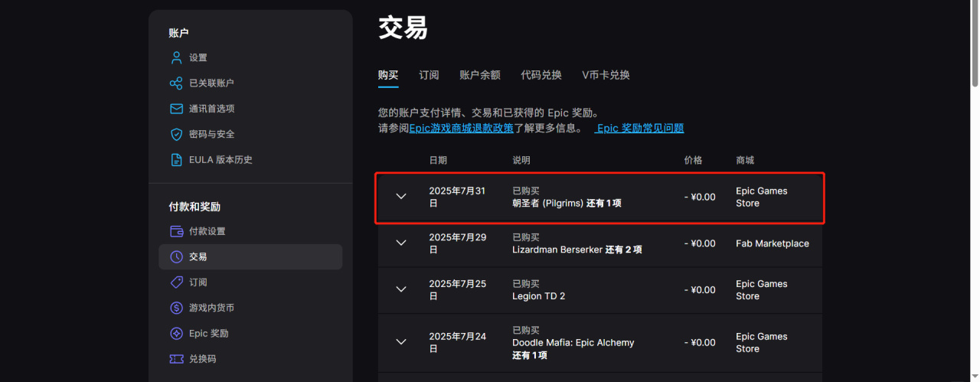This screenshot has height=382, width=980.
Task: Click the coin icon beside 游戏内货币
Action: [176, 308]
